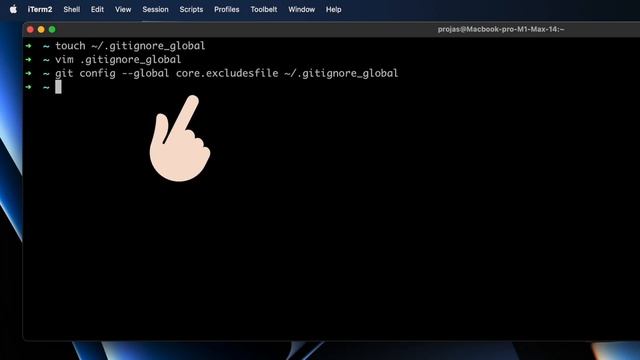
Task: Open the Profiles menu
Action: pos(227,9)
